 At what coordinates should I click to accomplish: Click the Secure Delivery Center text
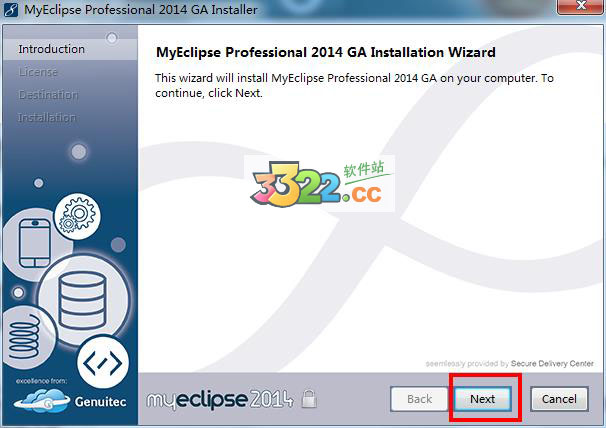(552, 363)
